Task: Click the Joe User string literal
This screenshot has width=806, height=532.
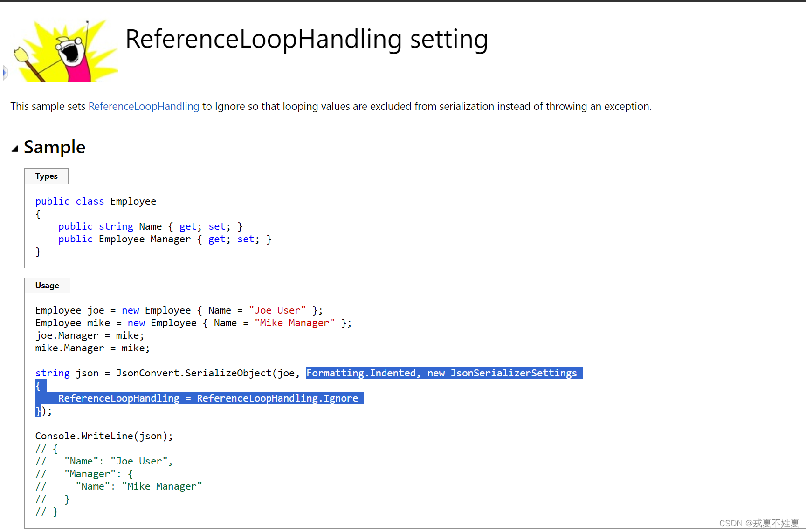Action: click(x=277, y=310)
